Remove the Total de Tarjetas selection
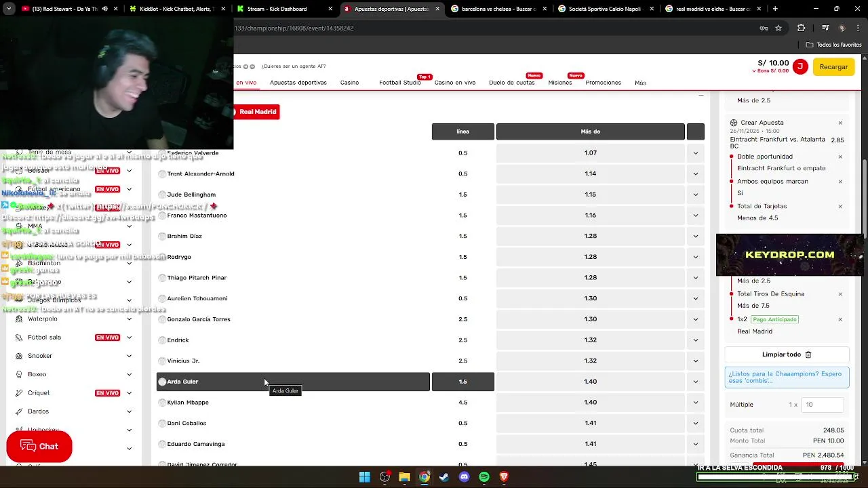Viewport: 868px width, 488px height. click(840, 206)
